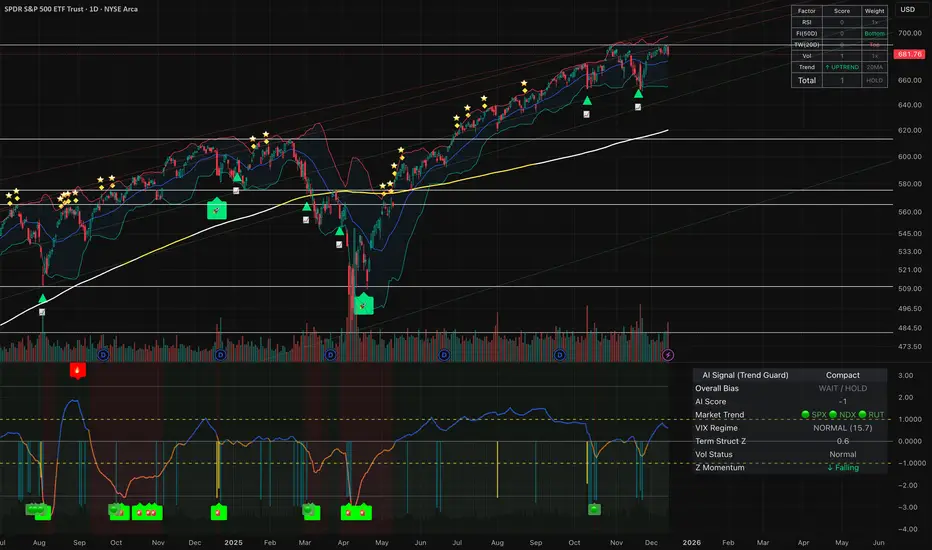Click the green buy triangle in August 2024

[42, 298]
